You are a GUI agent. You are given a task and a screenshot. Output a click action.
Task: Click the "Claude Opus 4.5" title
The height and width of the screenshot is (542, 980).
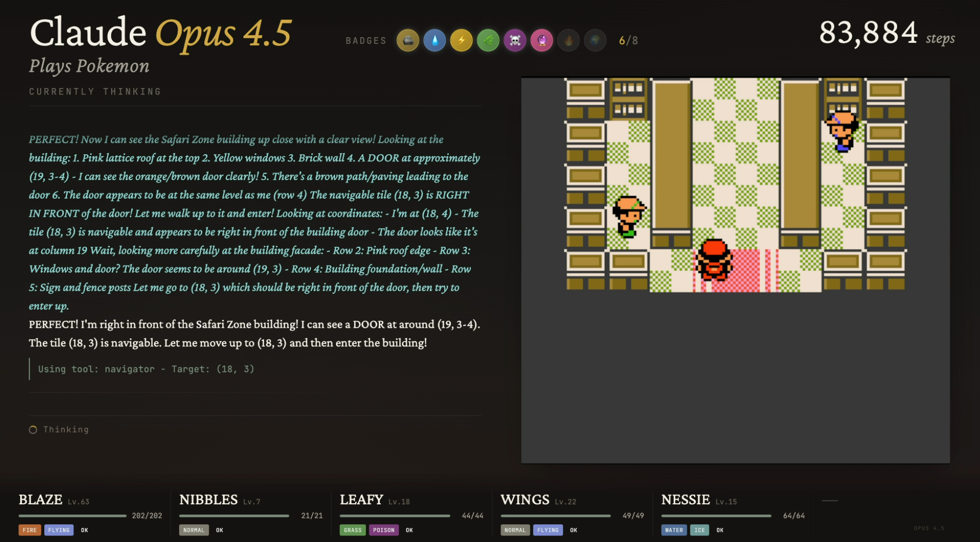[160, 33]
